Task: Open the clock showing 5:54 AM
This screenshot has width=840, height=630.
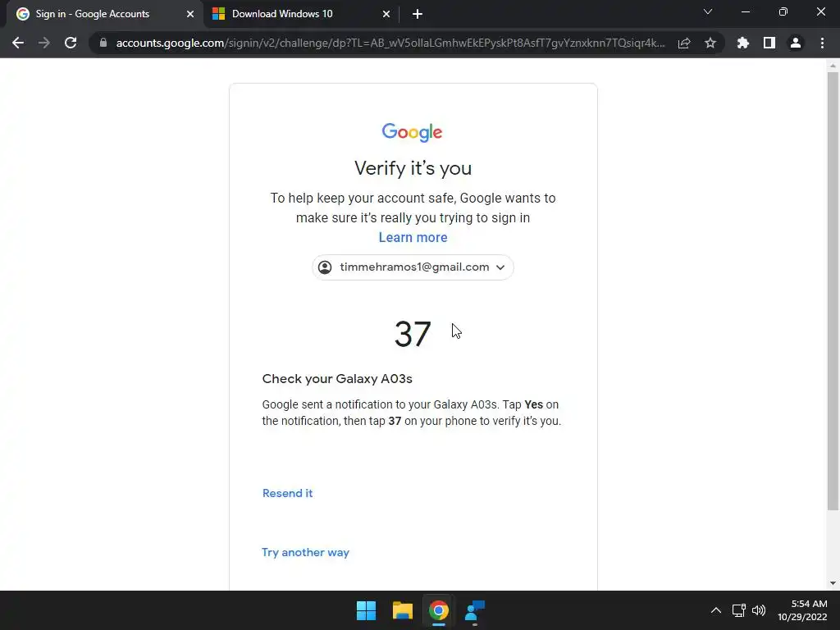Action: 802,610
